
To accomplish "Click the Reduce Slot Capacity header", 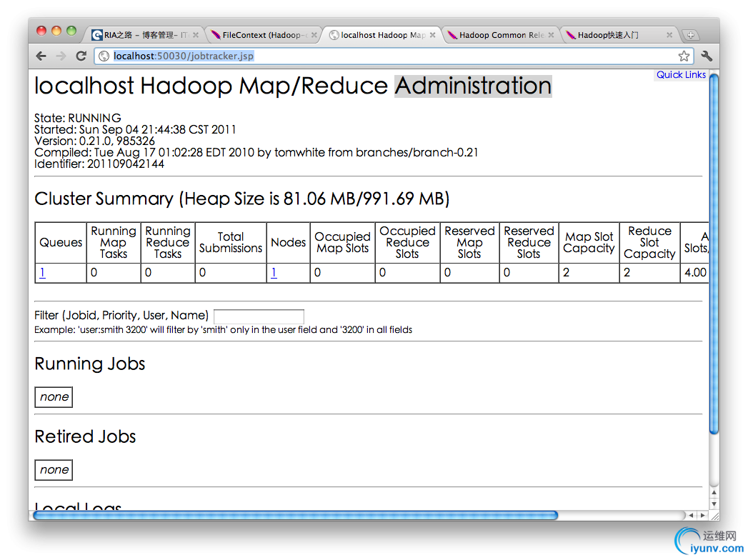I will click(x=649, y=242).
